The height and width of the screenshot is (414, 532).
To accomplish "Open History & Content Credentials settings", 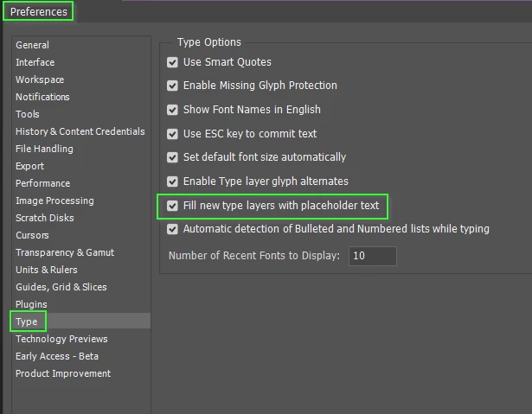I will click(80, 131).
